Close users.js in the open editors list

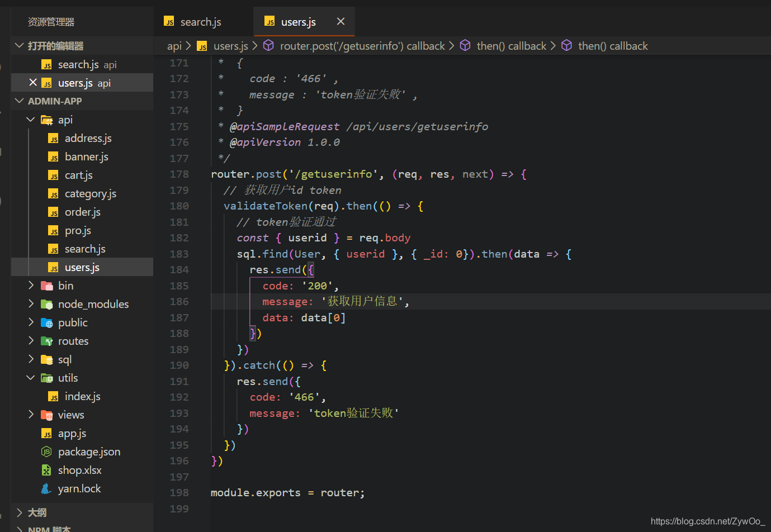coord(33,83)
